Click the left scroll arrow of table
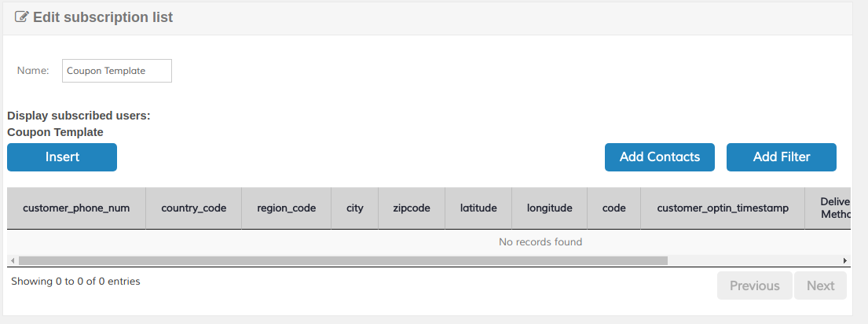The image size is (868, 324). pyautogui.click(x=12, y=260)
